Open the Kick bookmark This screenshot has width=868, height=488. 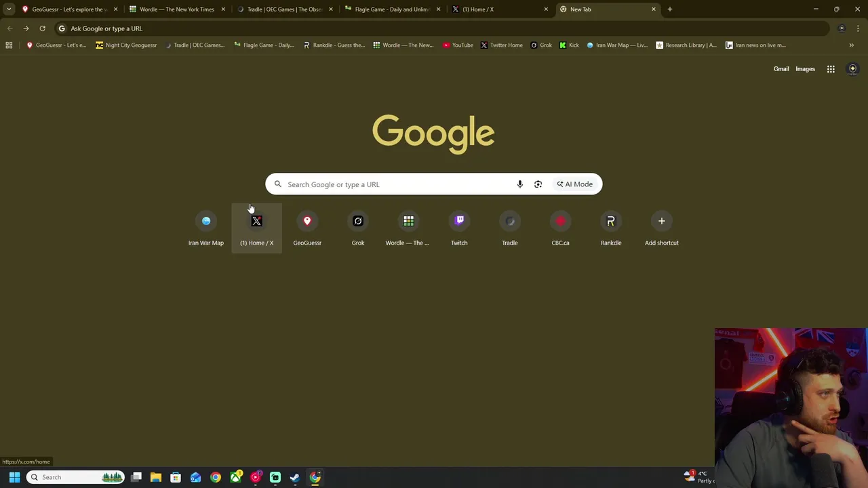click(569, 45)
